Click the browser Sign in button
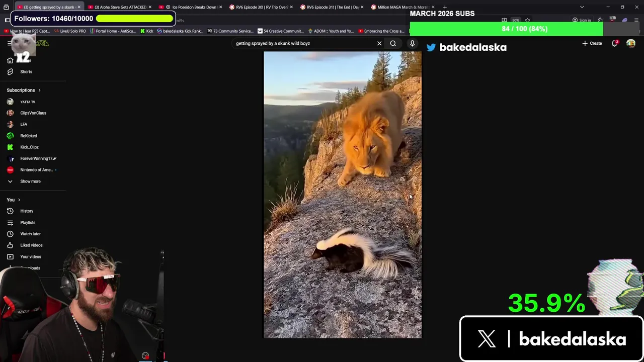The image size is (644, 362). click(x=582, y=20)
